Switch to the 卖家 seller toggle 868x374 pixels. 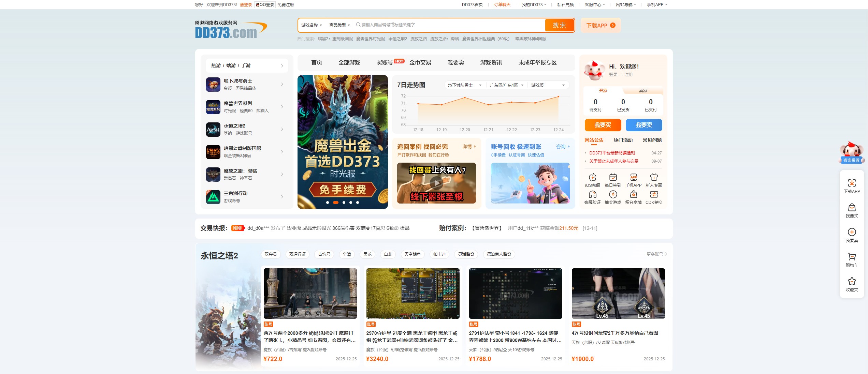pyautogui.click(x=643, y=90)
